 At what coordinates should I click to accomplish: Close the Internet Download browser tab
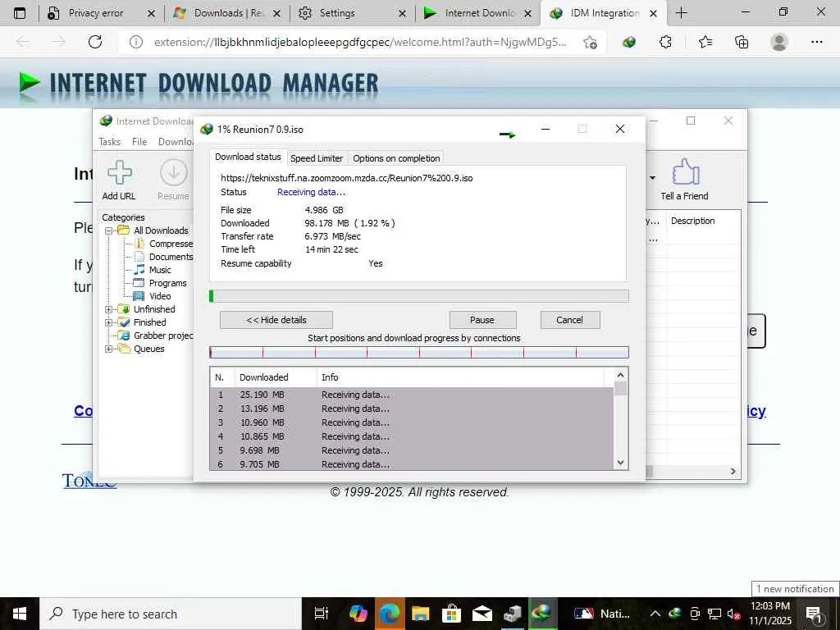[527, 13]
